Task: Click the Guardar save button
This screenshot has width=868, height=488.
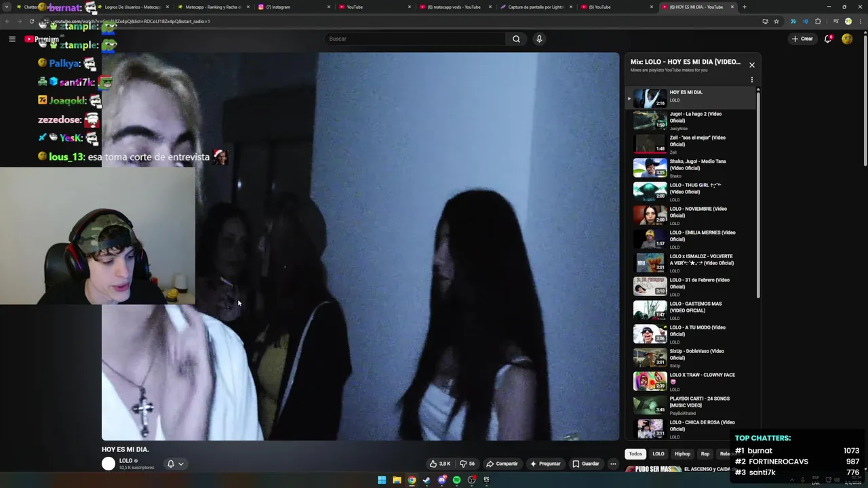Action: point(586,464)
